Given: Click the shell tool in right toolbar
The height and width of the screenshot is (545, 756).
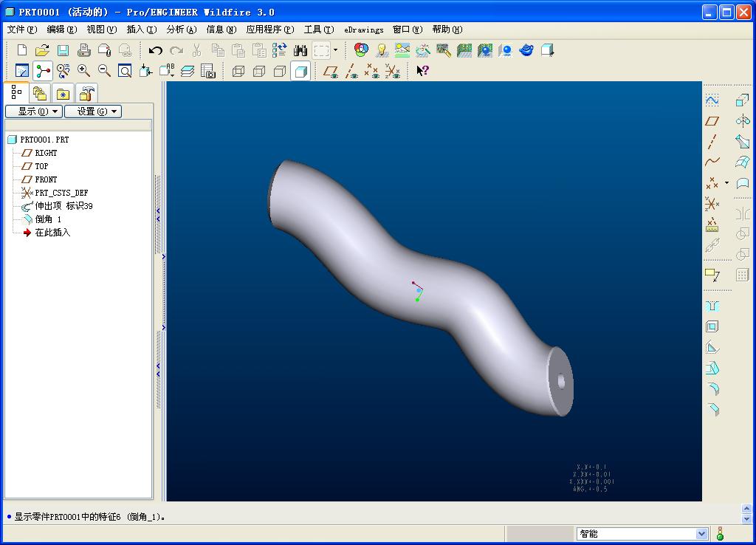Looking at the screenshot, I should 712,326.
